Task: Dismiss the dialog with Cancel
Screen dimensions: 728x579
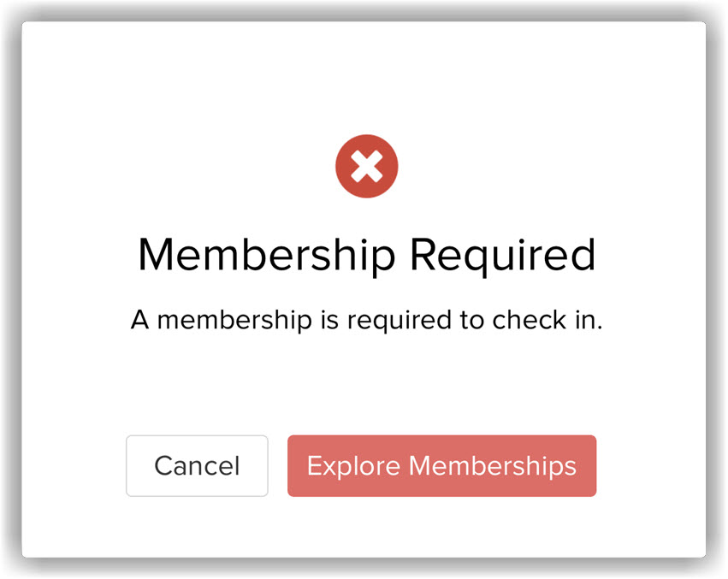Action: (x=197, y=466)
